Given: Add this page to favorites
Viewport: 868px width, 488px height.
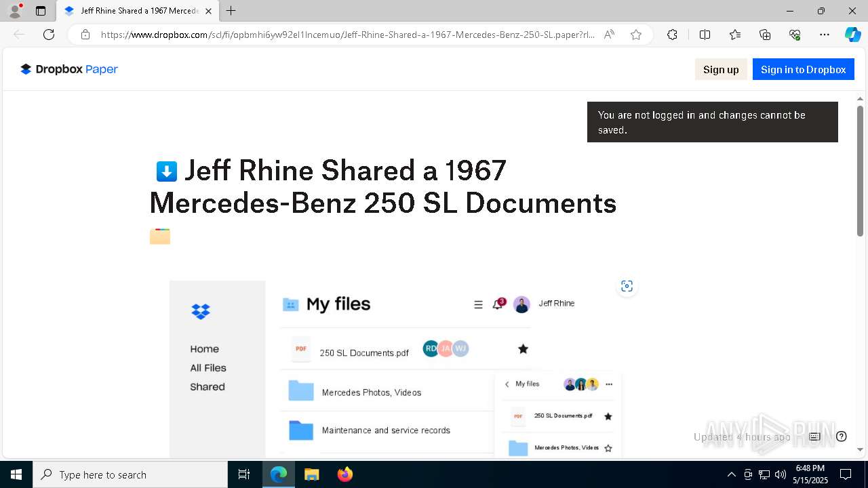Looking at the screenshot, I should pyautogui.click(x=636, y=35).
